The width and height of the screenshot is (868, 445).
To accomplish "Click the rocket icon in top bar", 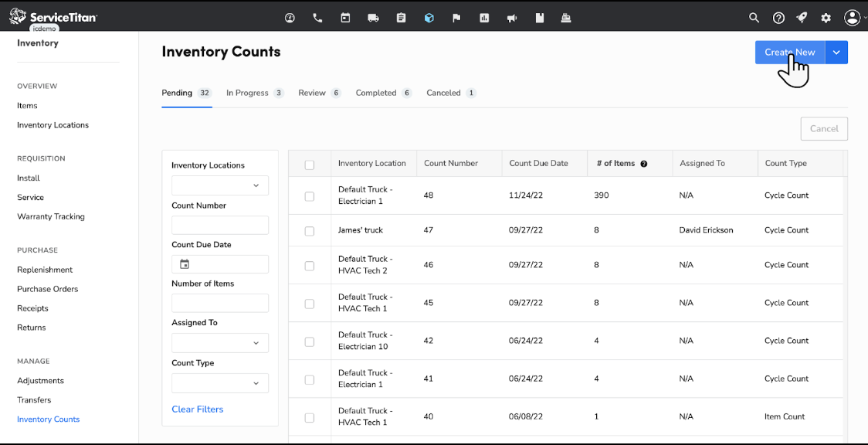I will 802,18.
